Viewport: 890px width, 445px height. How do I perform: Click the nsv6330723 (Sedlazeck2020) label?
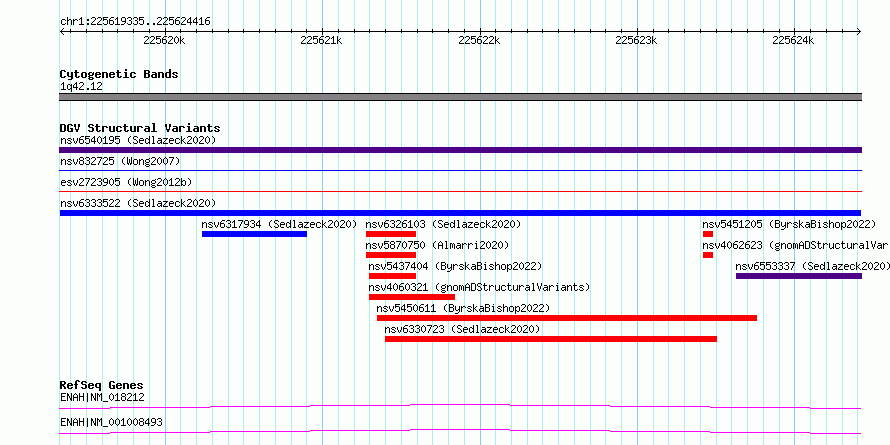pos(462,329)
